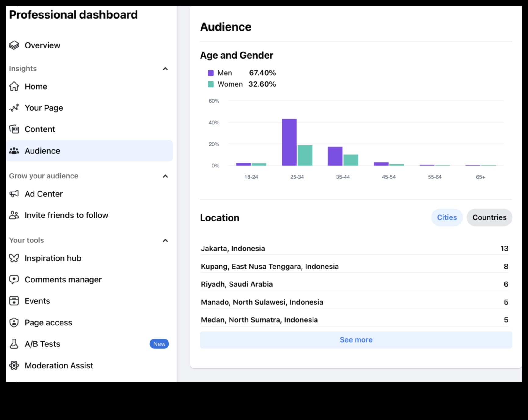Image resolution: width=528 pixels, height=420 pixels.
Task: Collapse the Your tools section
Action: [165, 240]
